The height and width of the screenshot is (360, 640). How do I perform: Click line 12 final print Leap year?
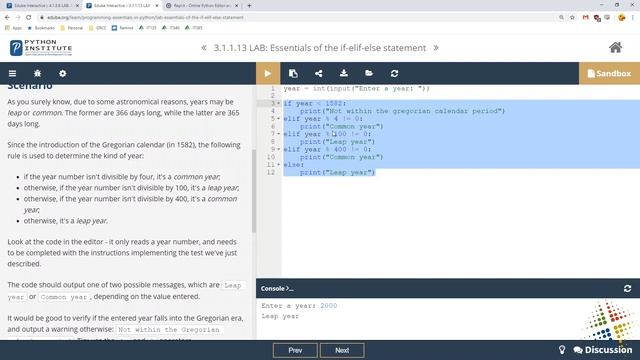337,173
